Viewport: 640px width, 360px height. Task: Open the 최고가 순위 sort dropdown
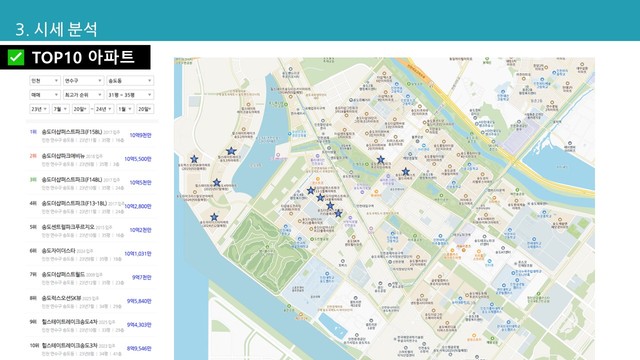click(83, 95)
